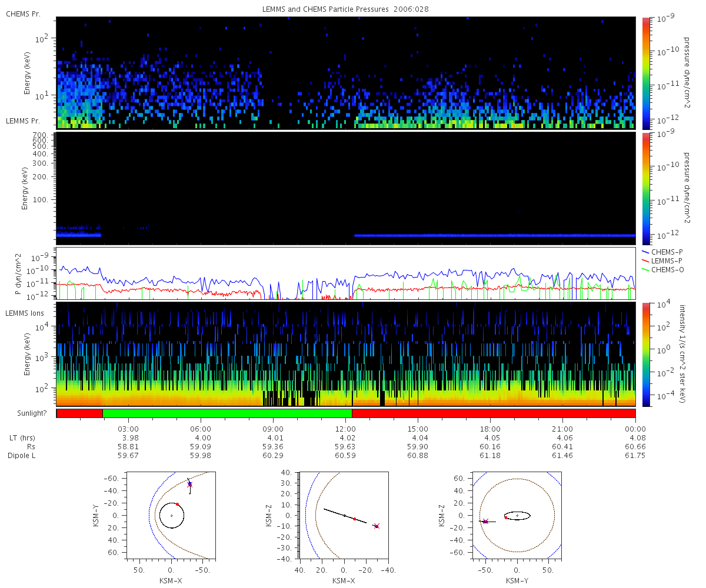Click the black ellipse in the KSM-Y/KSM-Z plot
The image size is (706, 588).
pyautogui.click(x=518, y=515)
